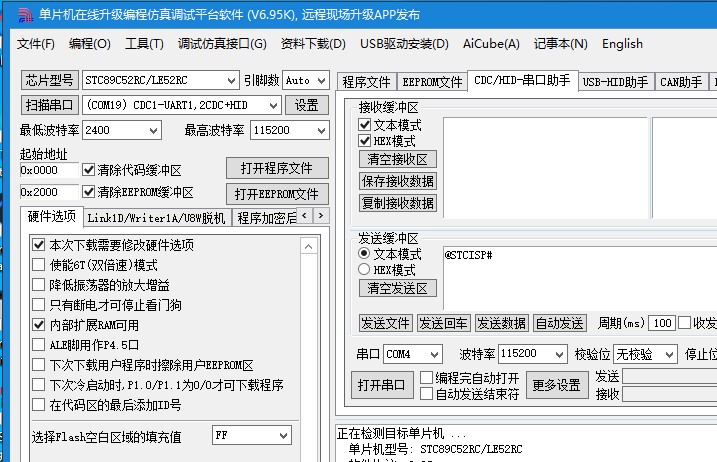Click 清空发送区 button
The image size is (717, 462).
397,288
